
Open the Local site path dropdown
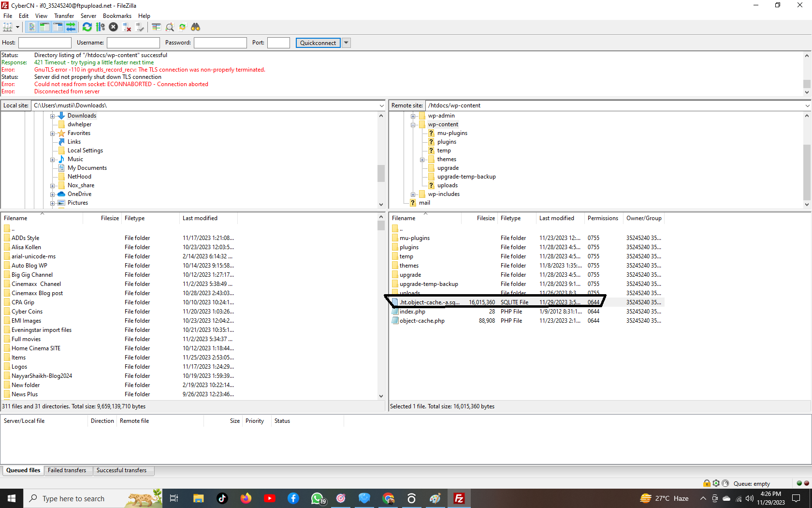(381, 105)
